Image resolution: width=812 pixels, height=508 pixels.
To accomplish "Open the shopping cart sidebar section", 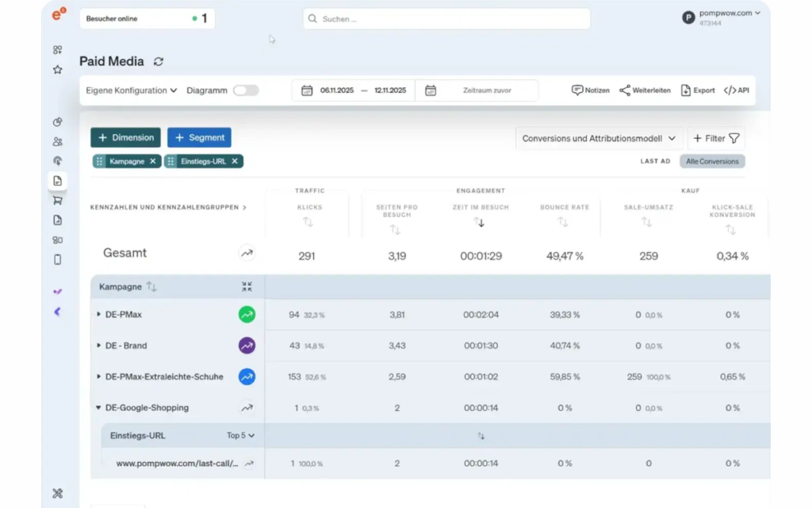I will point(57,200).
